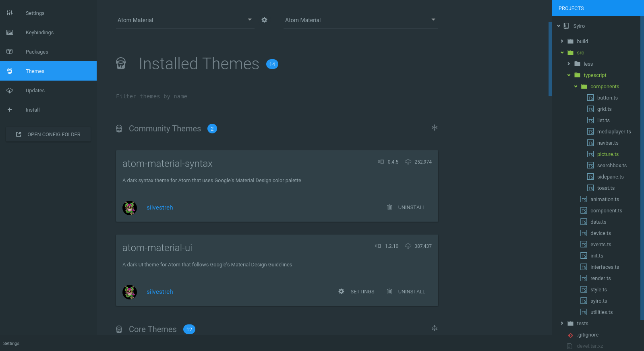644x351 pixels.
Task: Open navbar.ts file
Action: [x=608, y=143]
